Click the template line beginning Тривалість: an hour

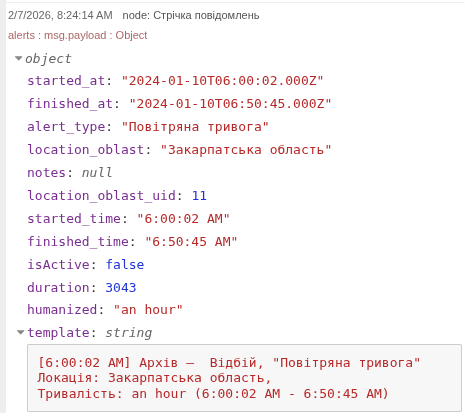pyautogui.click(x=213, y=393)
